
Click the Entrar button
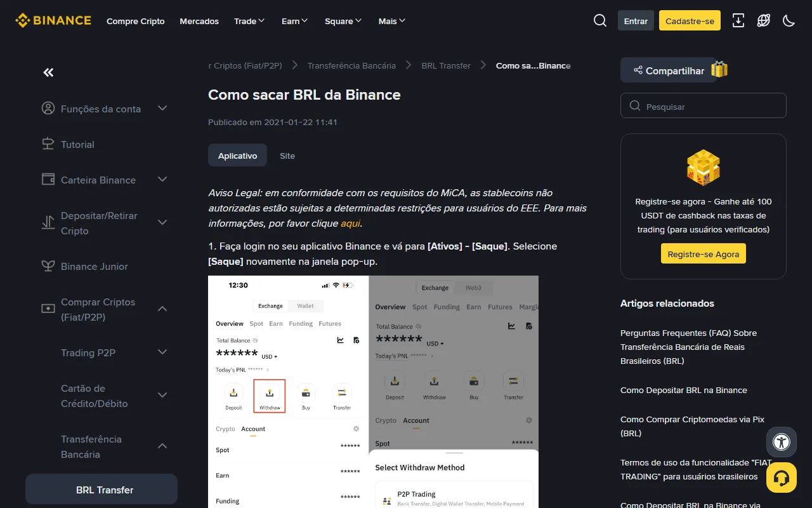click(636, 20)
